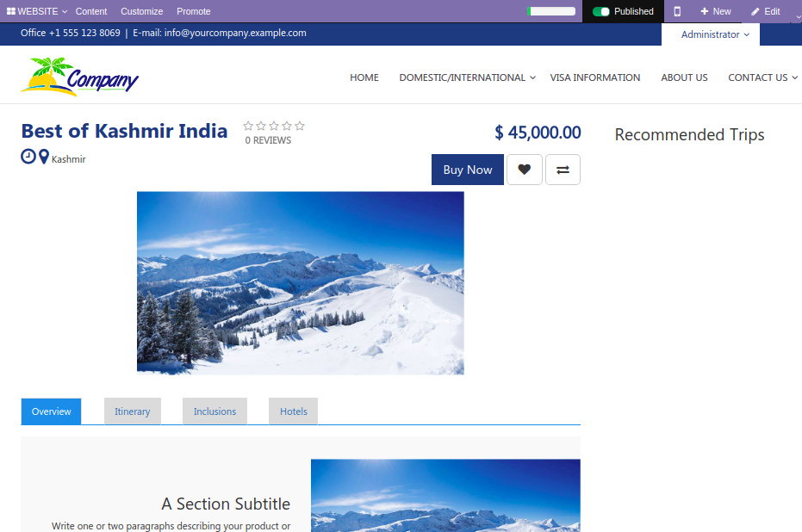Toggle the Published switch
The image size is (802, 532).
601,11
